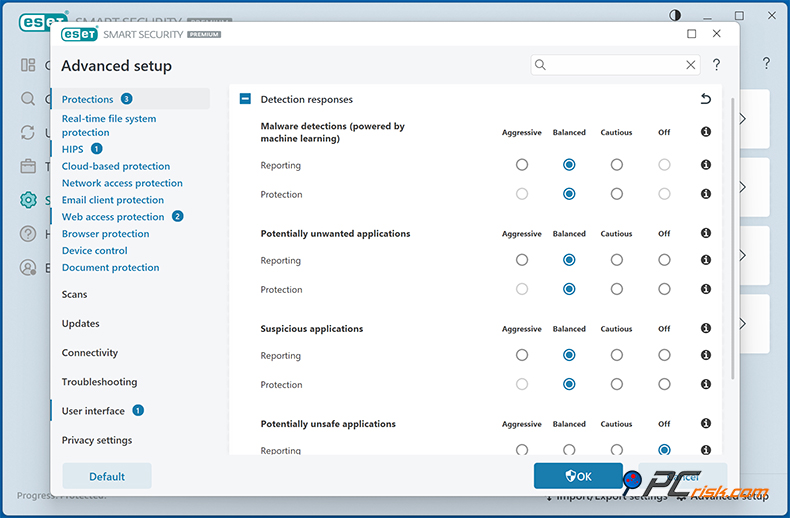Open the help question mark in Advanced setup

click(x=716, y=65)
